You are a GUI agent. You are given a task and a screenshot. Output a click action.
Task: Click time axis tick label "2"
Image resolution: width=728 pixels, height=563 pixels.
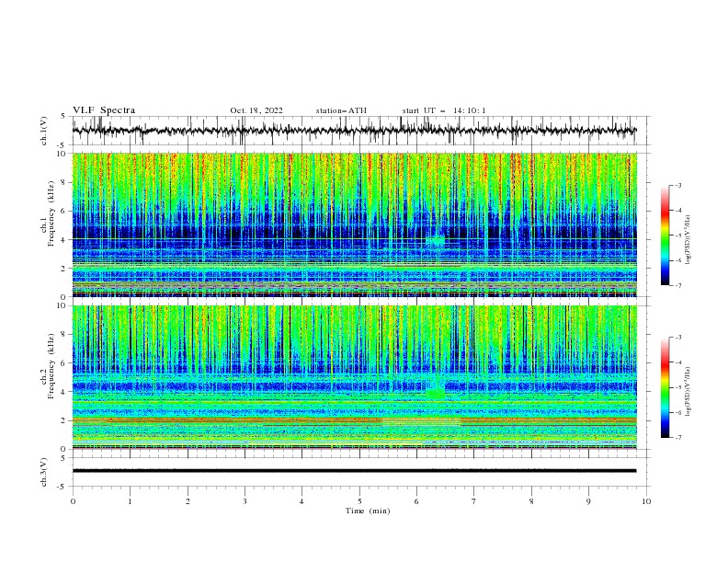click(188, 501)
